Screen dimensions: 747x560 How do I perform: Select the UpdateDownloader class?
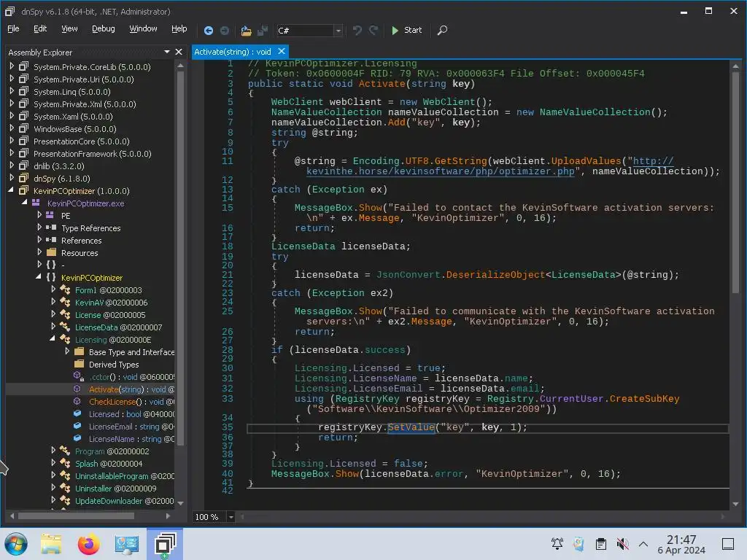point(124,500)
